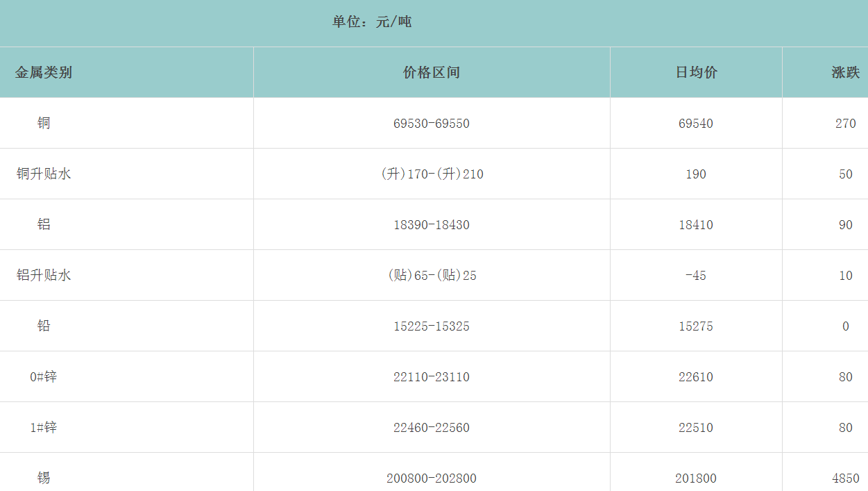Click the 金属类别 column header

tap(44, 72)
